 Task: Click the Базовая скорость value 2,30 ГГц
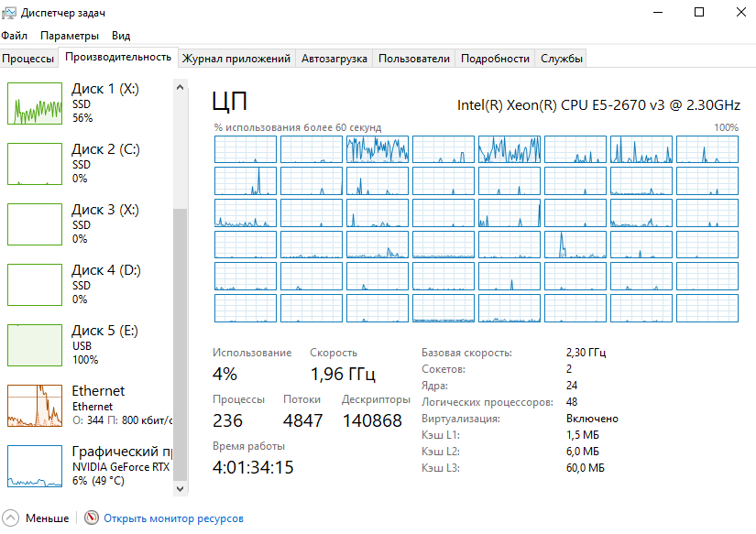(586, 353)
